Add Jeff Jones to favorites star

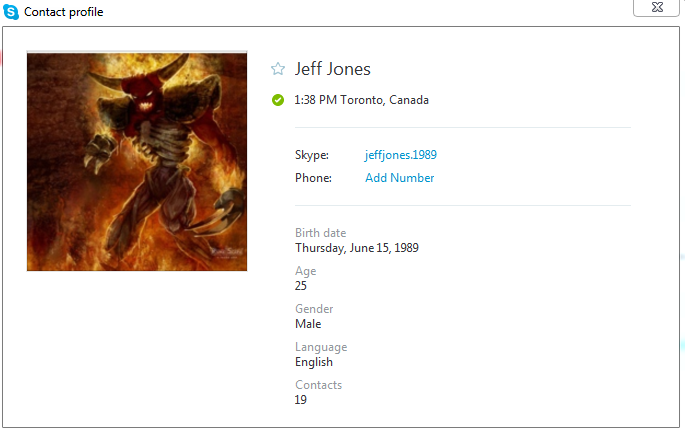click(278, 69)
